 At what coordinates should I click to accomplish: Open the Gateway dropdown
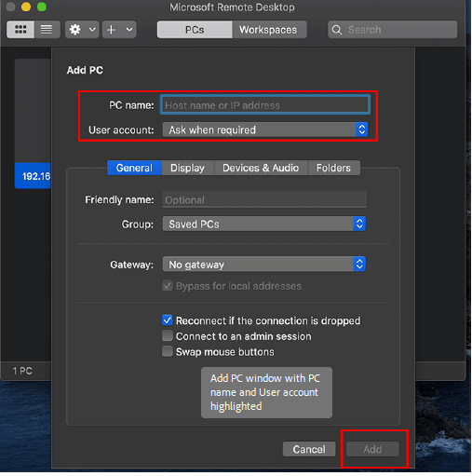264,265
